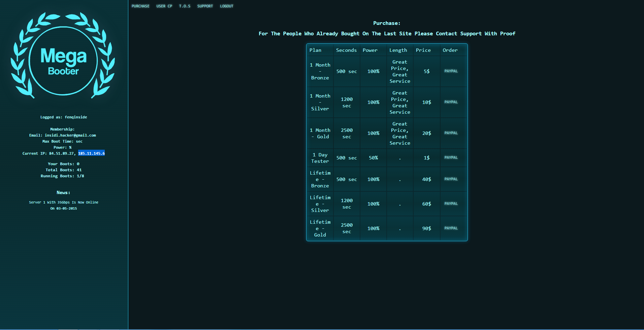Viewport: 644px width, 330px height.
Task: Go to the USER CP page
Action: 164,6
